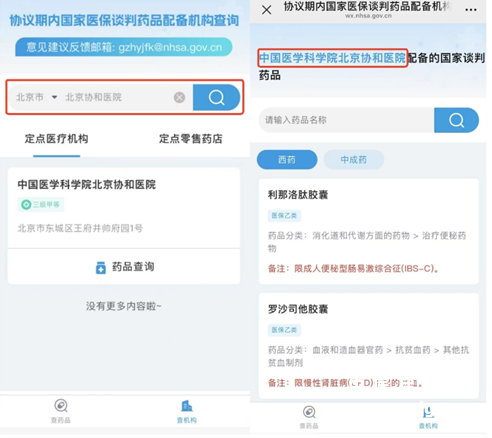Screen dimensions: 492x438
Task: Open the three-dots more menu
Action: pos(471,10)
